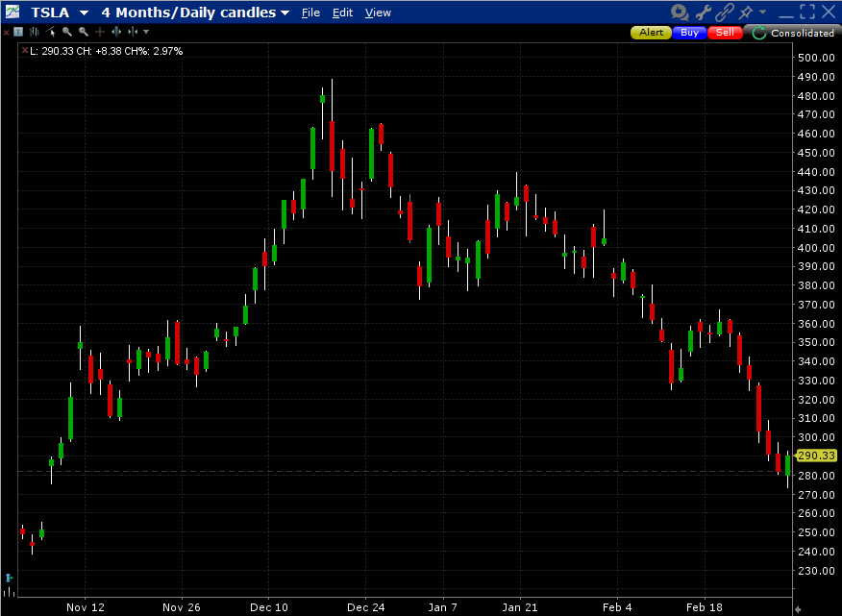Screen dimensions: 842x616
Task: Maximize the chart window
Action: tap(807, 12)
